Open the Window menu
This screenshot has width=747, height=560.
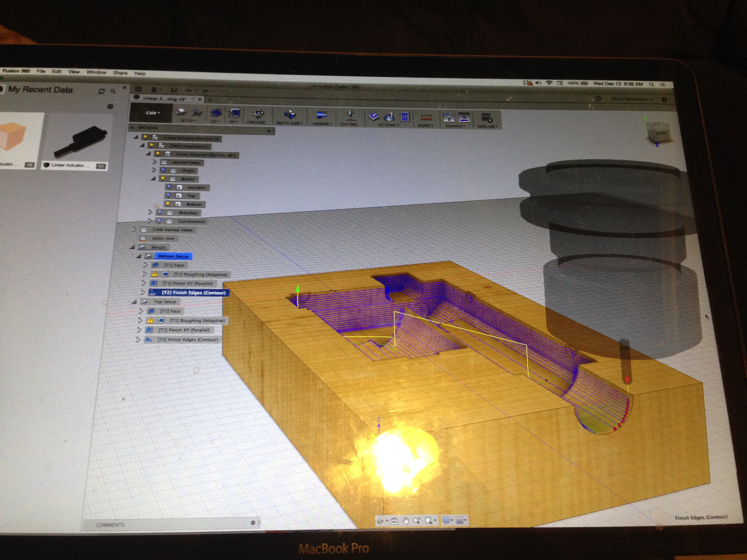click(x=96, y=72)
